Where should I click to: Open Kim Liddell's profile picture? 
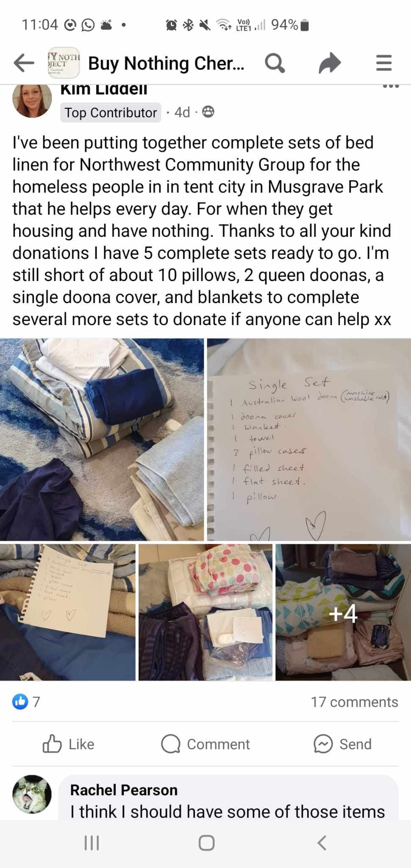coord(32,100)
